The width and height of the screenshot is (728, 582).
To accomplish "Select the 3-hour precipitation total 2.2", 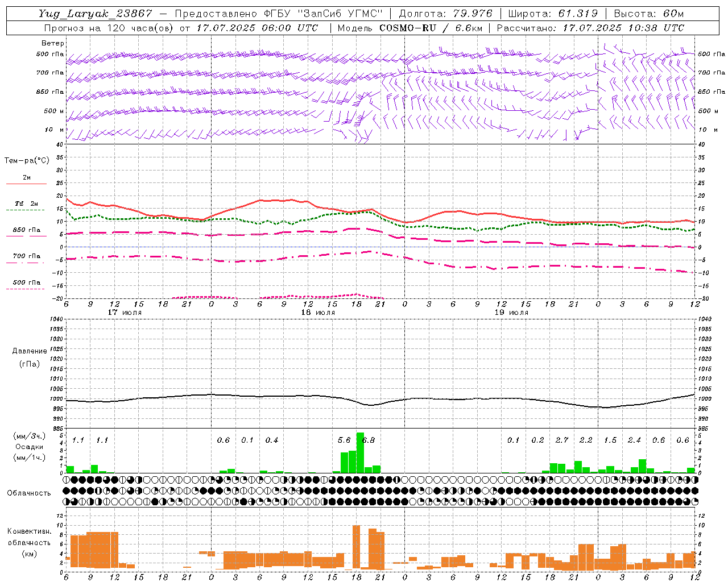I will (586, 440).
